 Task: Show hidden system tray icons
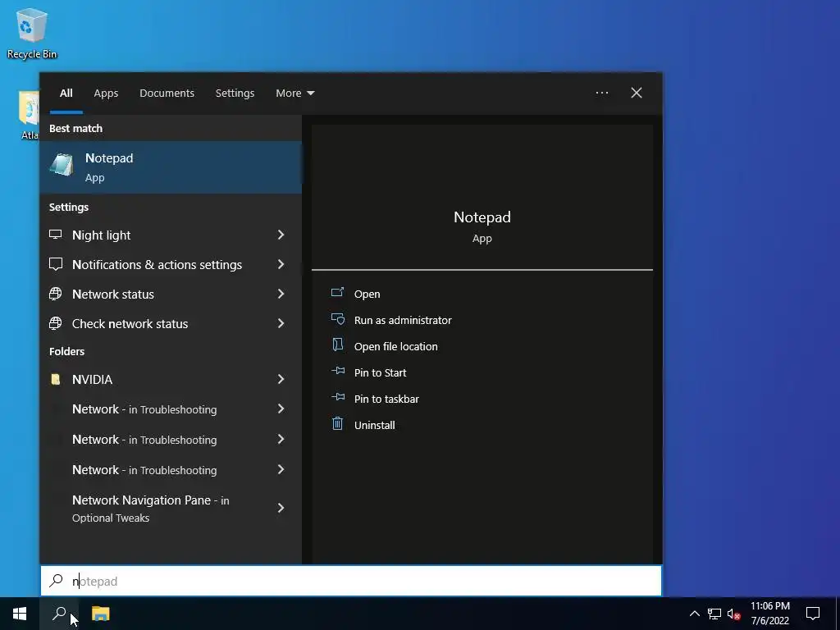(694, 614)
